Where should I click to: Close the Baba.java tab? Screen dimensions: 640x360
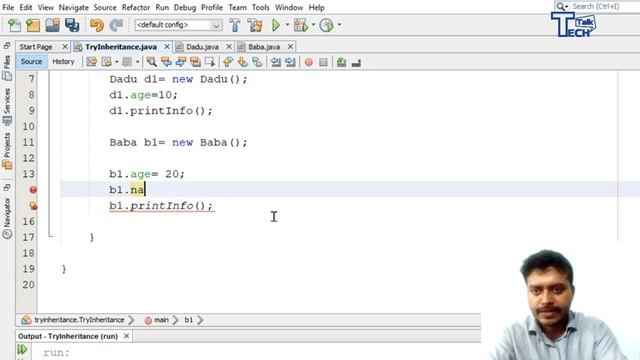coord(290,47)
